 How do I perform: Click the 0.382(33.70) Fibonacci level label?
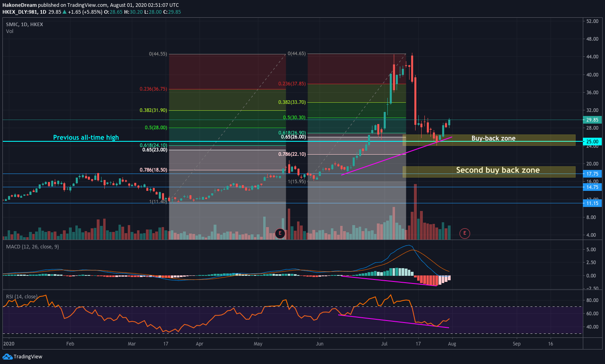point(292,102)
